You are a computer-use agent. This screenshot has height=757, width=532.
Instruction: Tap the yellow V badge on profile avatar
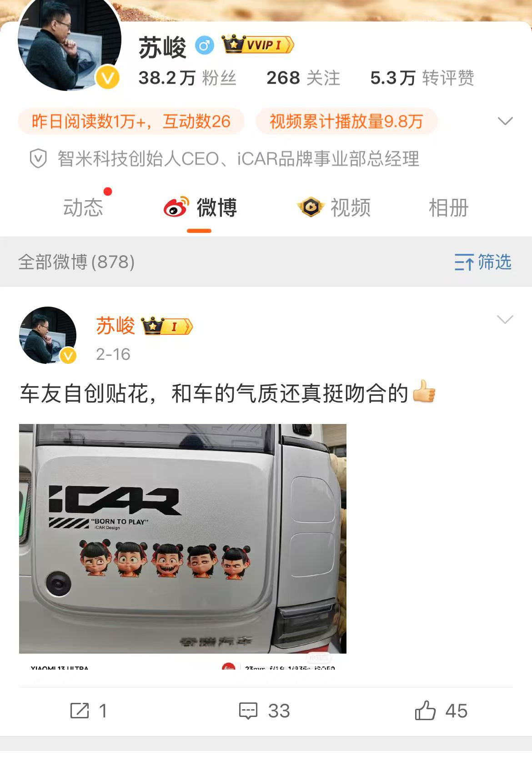pyautogui.click(x=107, y=79)
